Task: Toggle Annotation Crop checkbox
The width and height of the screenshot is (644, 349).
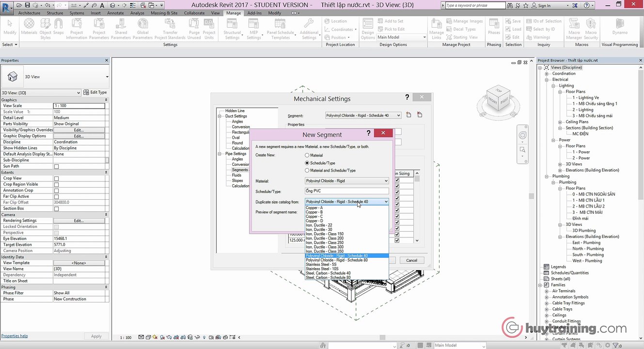Action: [x=56, y=190]
